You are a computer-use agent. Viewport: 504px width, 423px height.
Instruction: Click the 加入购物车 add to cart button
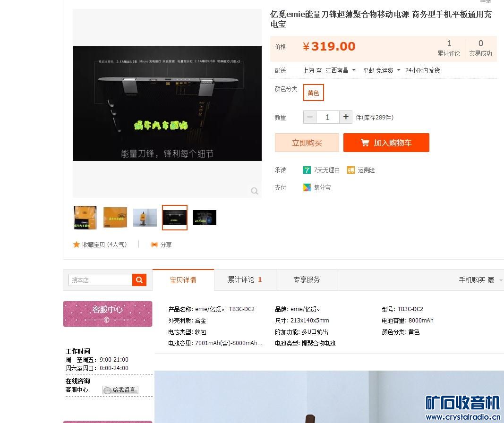[x=386, y=142]
